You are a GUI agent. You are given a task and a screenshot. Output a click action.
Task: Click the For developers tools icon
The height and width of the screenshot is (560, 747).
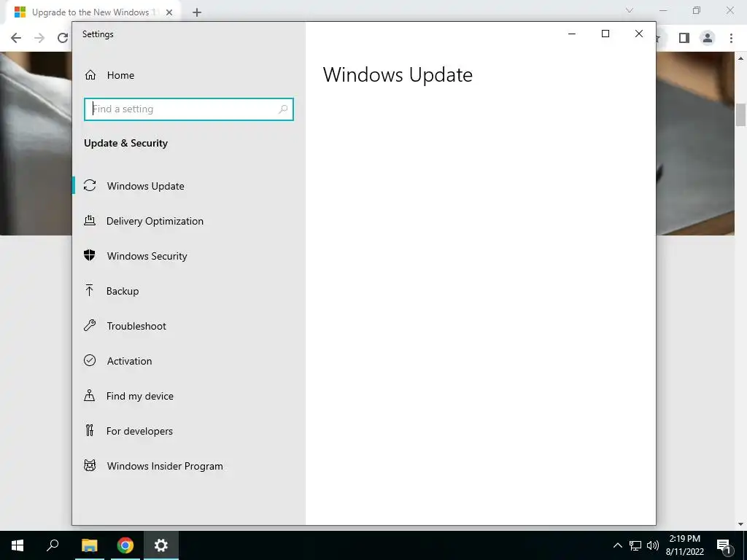90,430
